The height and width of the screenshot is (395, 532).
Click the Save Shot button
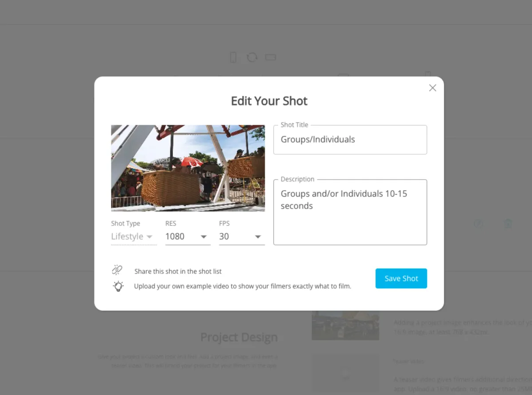click(401, 278)
